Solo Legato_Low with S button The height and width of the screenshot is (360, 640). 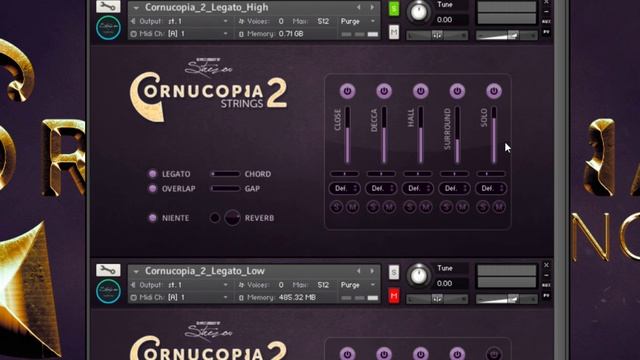394,272
